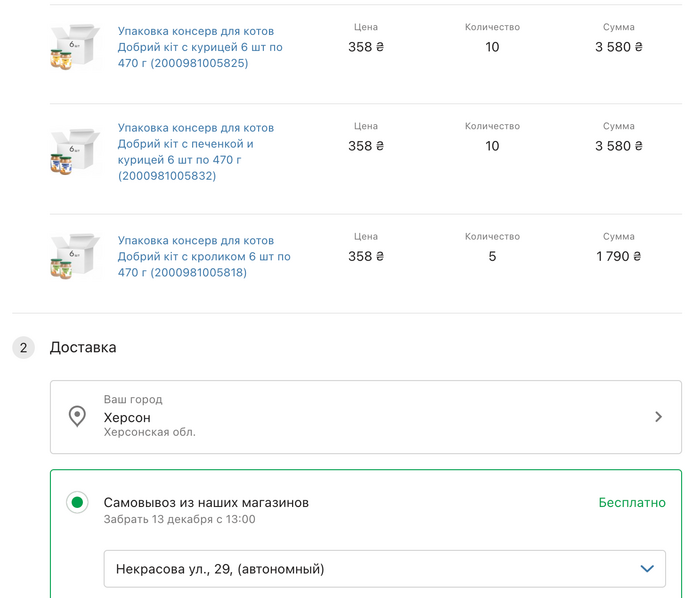Click the liver and chicken product thumbnail
Image resolution: width=700 pixels, height=598 pixels.
[75, 152]
